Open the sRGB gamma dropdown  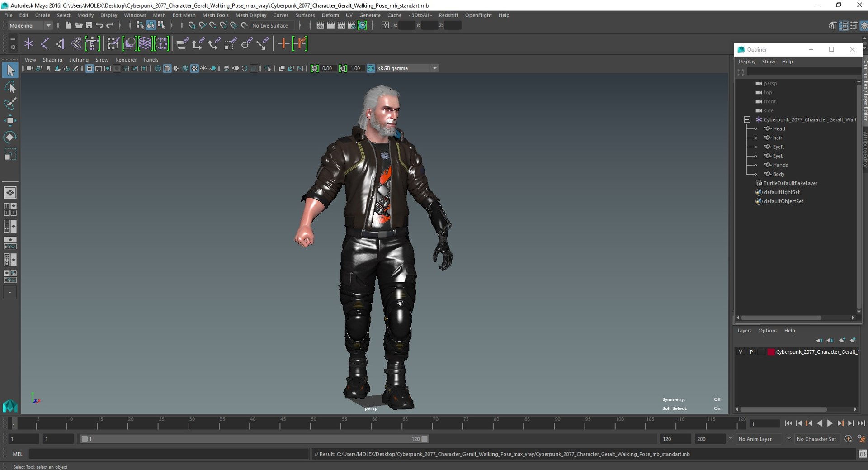click(408, 68)
